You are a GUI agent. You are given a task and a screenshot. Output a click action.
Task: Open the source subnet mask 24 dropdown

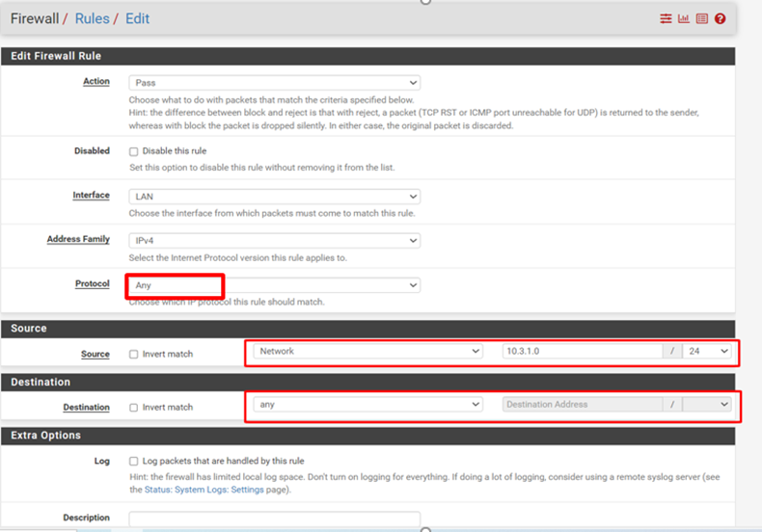(706, 352)
